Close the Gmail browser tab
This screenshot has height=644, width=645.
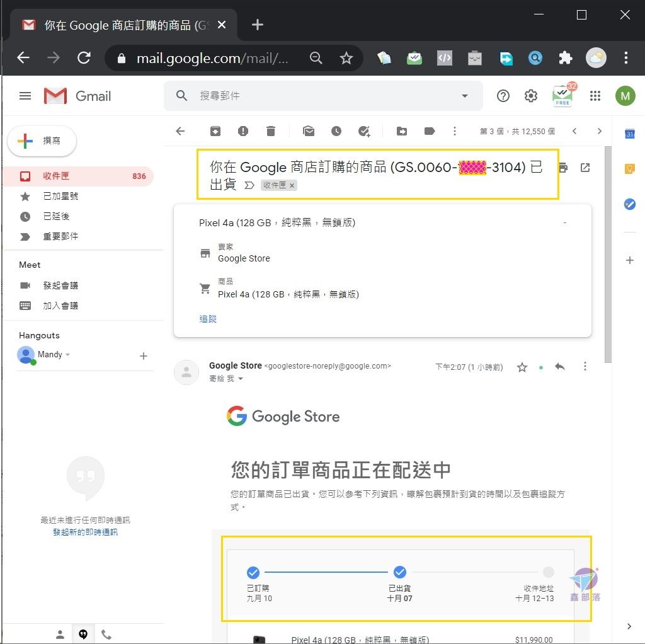(221, 25)
